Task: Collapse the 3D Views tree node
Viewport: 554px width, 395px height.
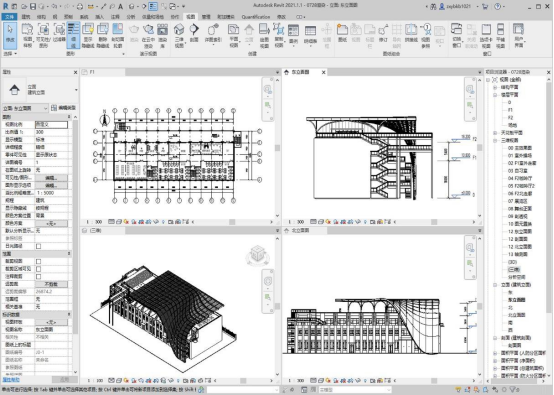Action: [495, 140]
